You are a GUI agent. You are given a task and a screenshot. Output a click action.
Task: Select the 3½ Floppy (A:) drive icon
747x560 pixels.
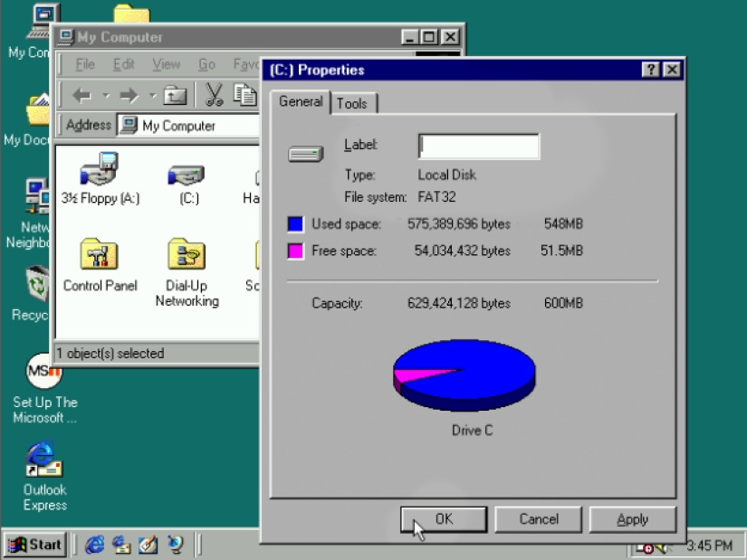pos(100,174)
